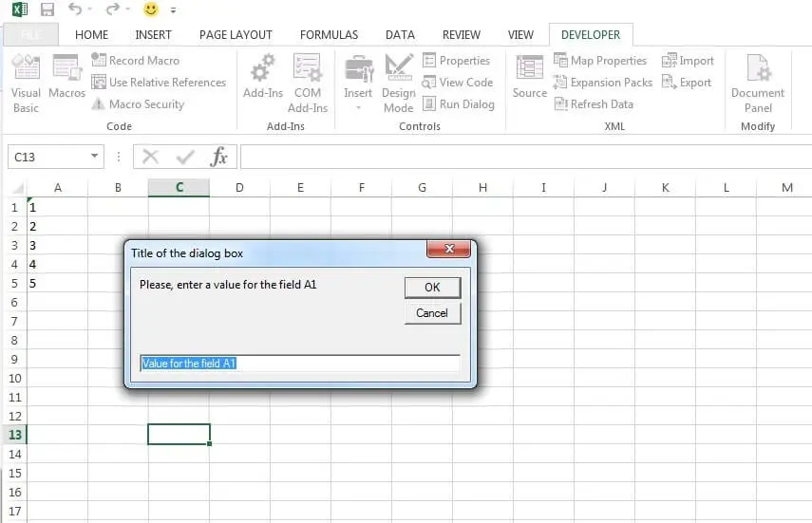The width and height of the screenshot is (812, 523).
Task: Switch to the HOME tab
Action: [x=92, y=35]
